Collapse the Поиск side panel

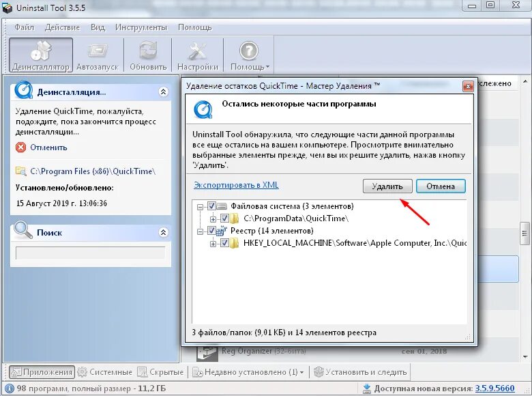[x=163, y=232]
